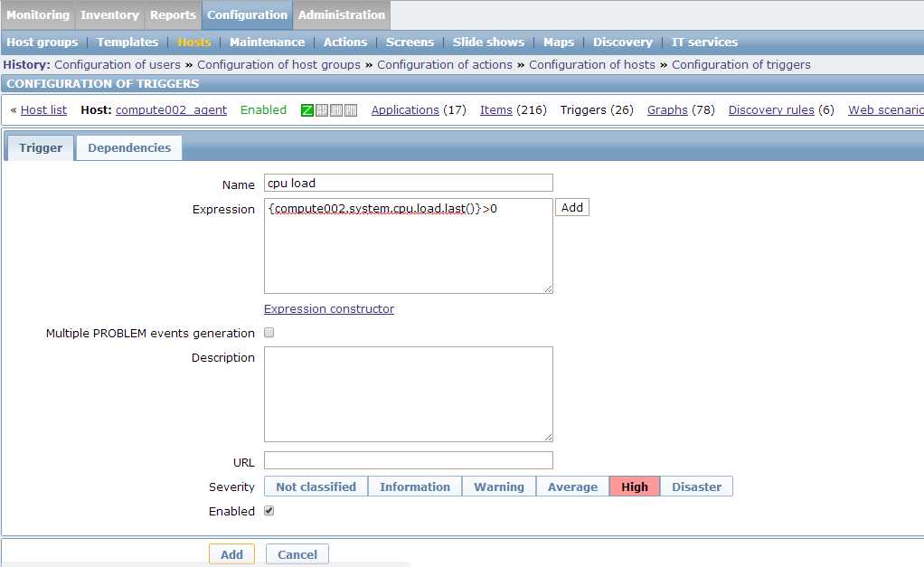Click history link Configuration of hosts
Screen dimensions: 924x567
(591, 65)
